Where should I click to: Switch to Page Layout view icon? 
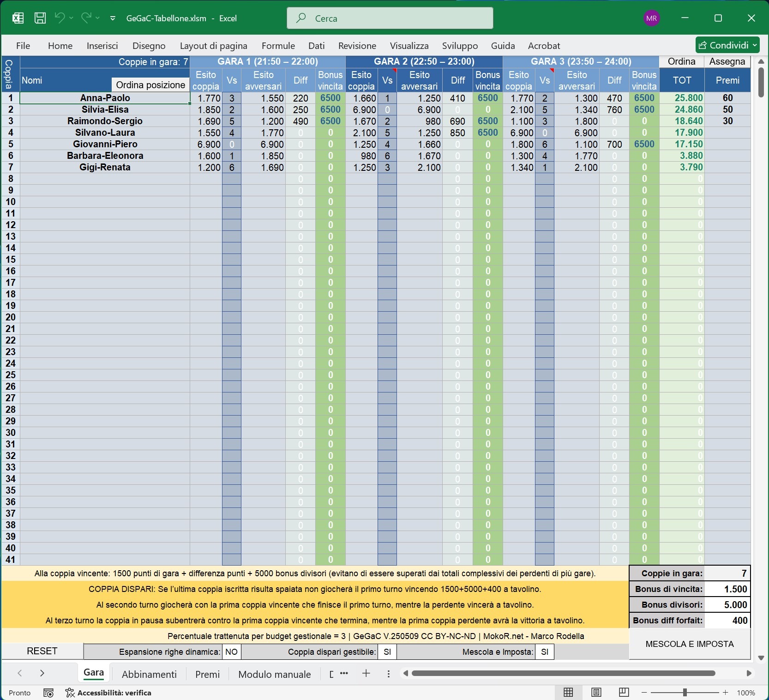click(x=596, y=692)
